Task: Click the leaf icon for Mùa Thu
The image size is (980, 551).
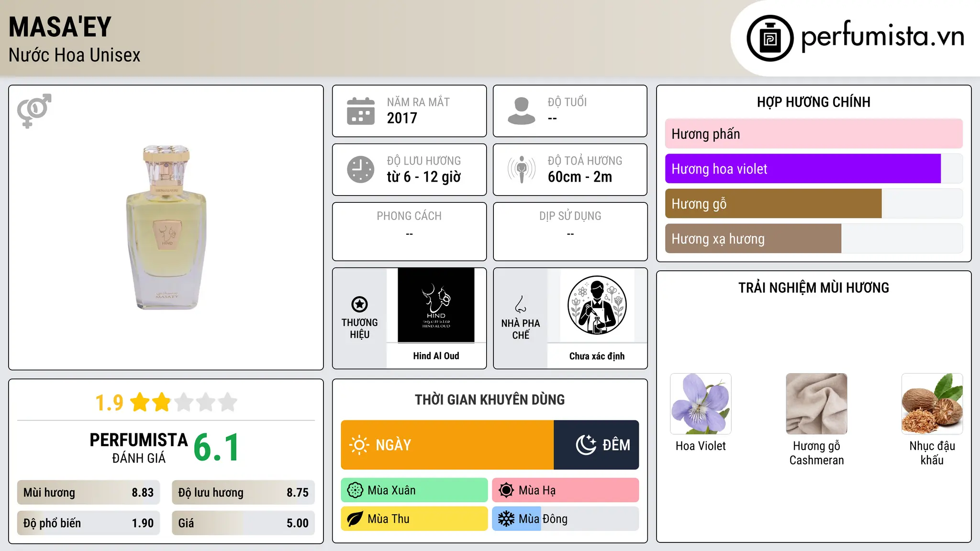Action: pos(355,519)
